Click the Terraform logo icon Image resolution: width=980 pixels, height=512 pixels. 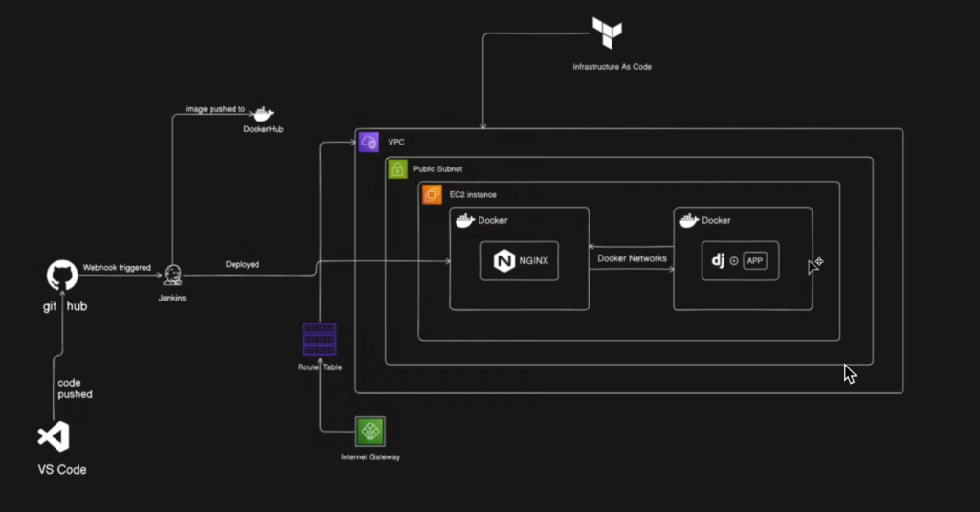[607, 33]
